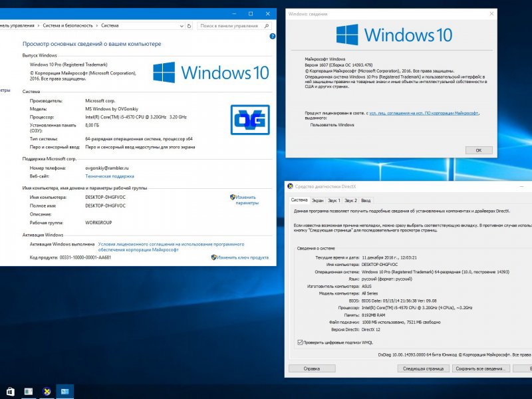
Task: Click the WORKGROUP value
Action: point(98,223)
